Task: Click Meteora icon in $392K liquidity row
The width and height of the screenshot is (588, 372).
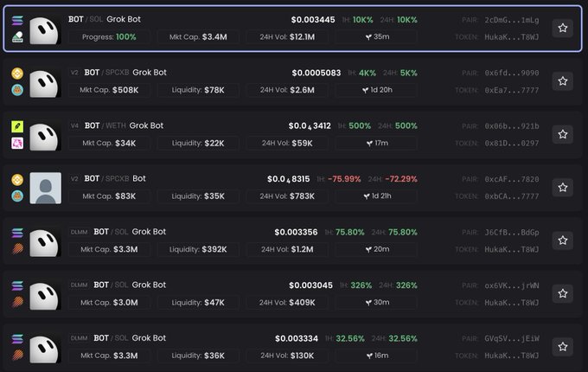Action: 17,249
